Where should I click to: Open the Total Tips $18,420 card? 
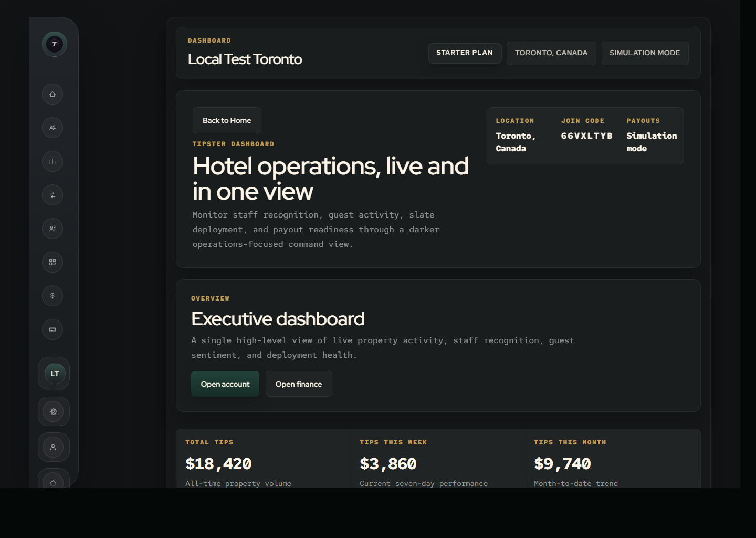[x=263, y=461]
